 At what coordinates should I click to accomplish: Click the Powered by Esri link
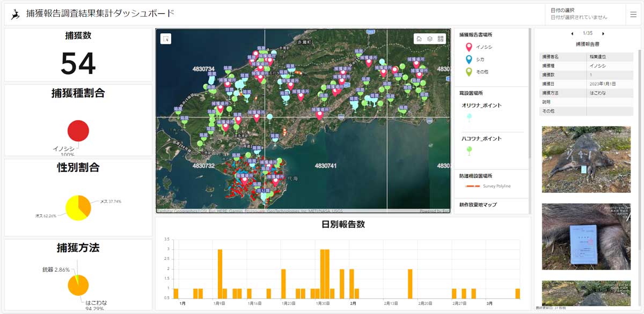434,211
